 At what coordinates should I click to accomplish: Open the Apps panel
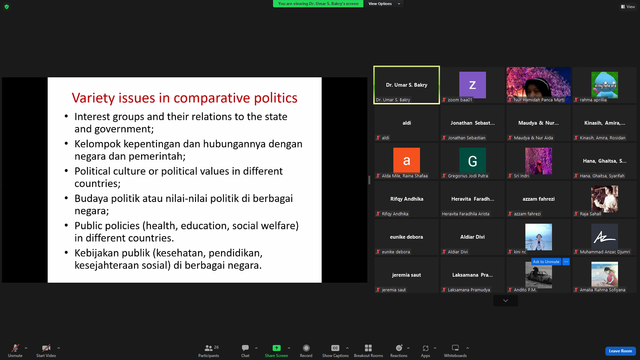pyautogui.click(x=425, y=350)
